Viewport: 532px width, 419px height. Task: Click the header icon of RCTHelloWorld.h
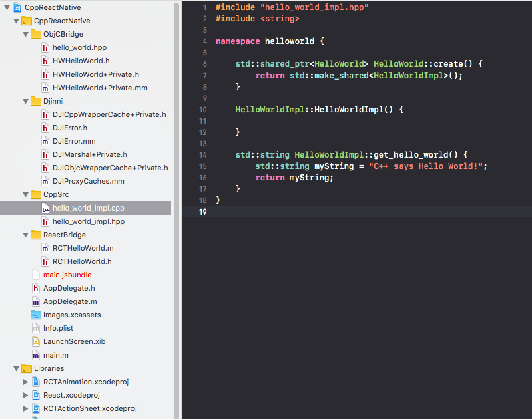tap(45, 262)
